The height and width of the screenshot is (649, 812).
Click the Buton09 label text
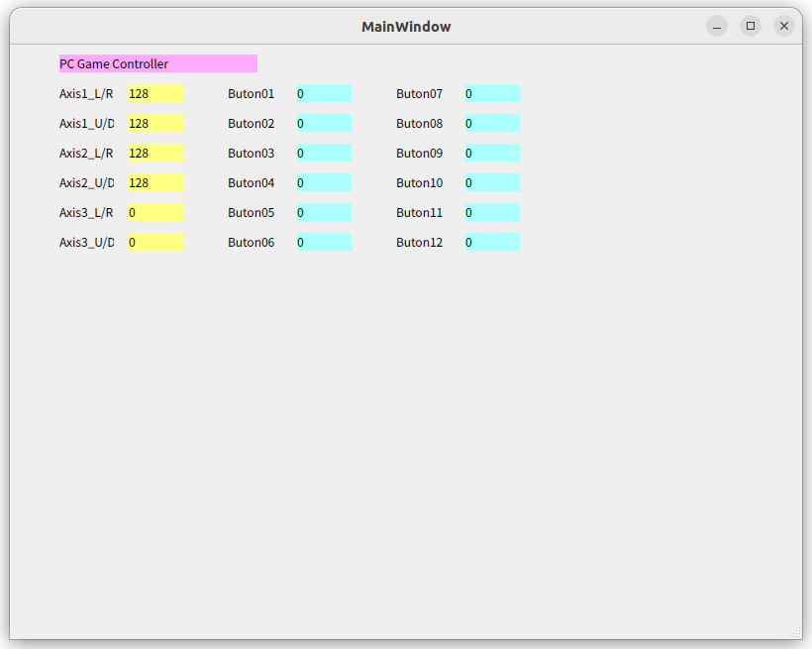(x=418, y=153)
